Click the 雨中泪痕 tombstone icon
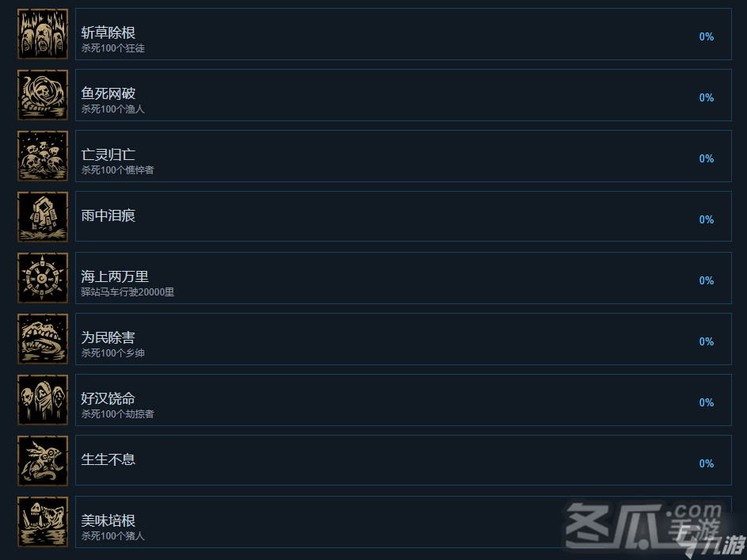The height and width of the screenshot is (560, 747). pos(43,217)
